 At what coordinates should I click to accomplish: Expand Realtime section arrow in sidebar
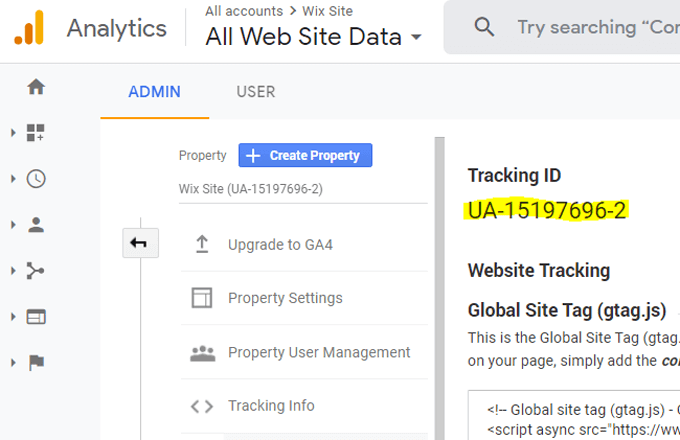click(x=13, y=179)
